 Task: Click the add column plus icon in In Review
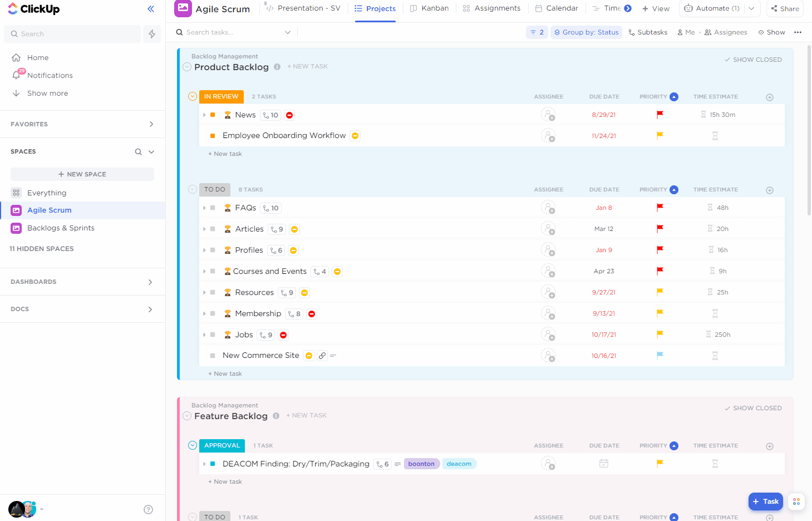coord(770,97)
